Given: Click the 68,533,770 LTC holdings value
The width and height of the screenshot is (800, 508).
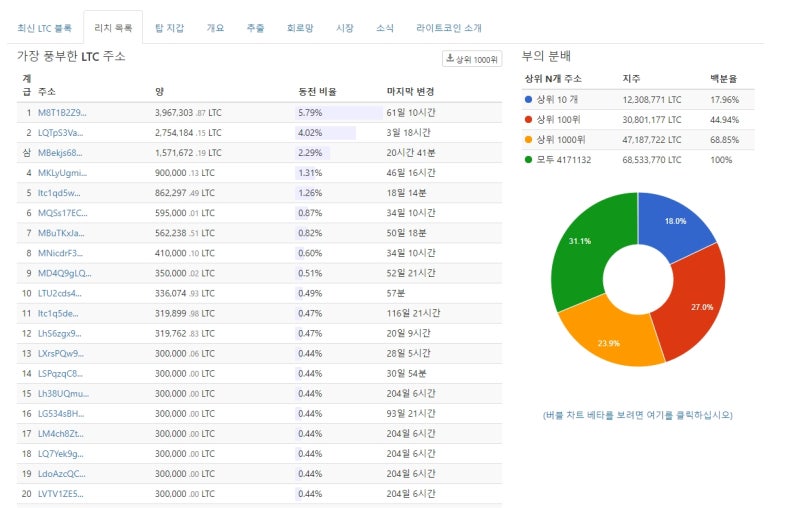Looking at the screenshot, I should tap(652, 160).
